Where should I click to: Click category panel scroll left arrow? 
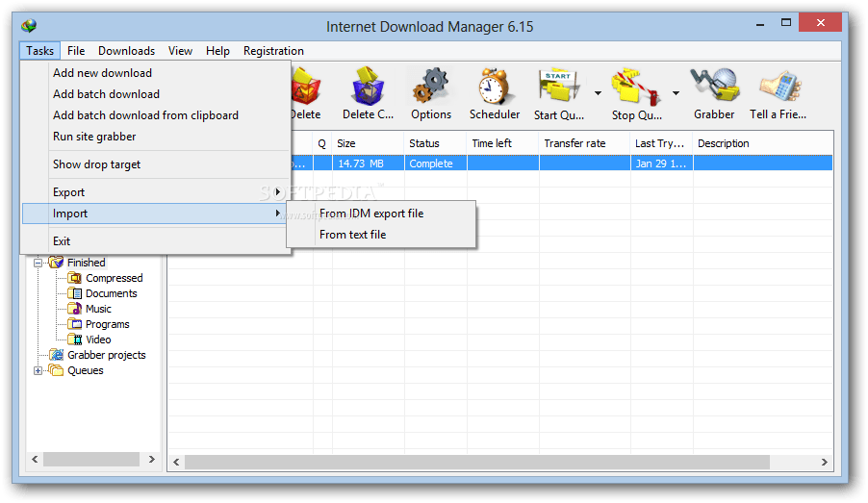(x=35, y=459)
